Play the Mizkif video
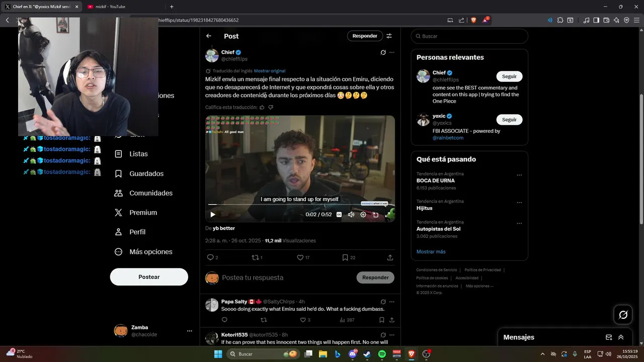Screen dimensions: 644x362 (x=213, y=215)
